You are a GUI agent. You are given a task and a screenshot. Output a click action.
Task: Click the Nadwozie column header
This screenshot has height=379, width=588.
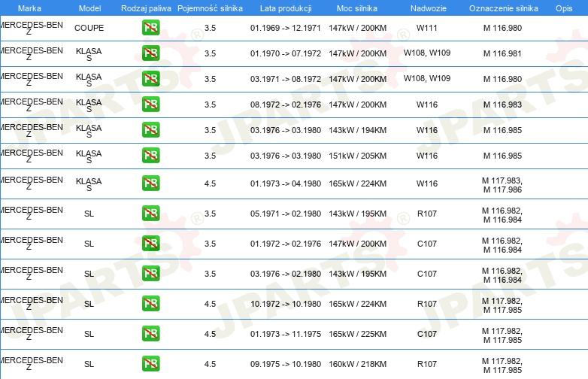pos(429,8)
